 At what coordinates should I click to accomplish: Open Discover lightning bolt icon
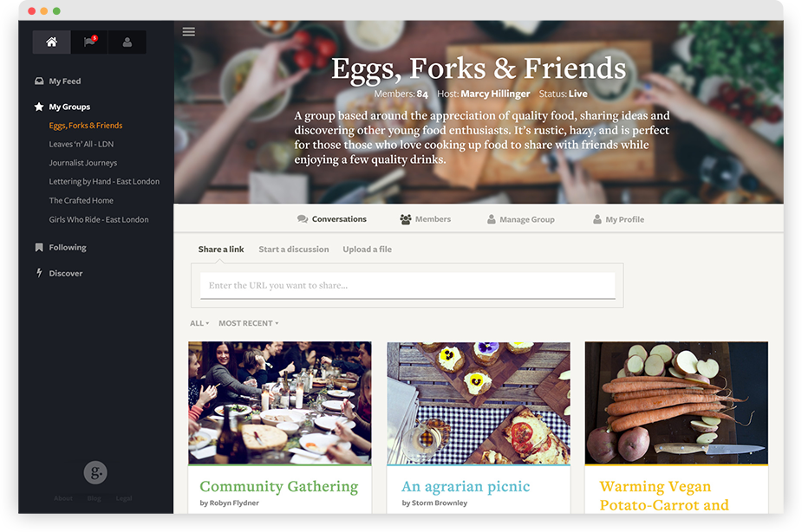(39, 273)
